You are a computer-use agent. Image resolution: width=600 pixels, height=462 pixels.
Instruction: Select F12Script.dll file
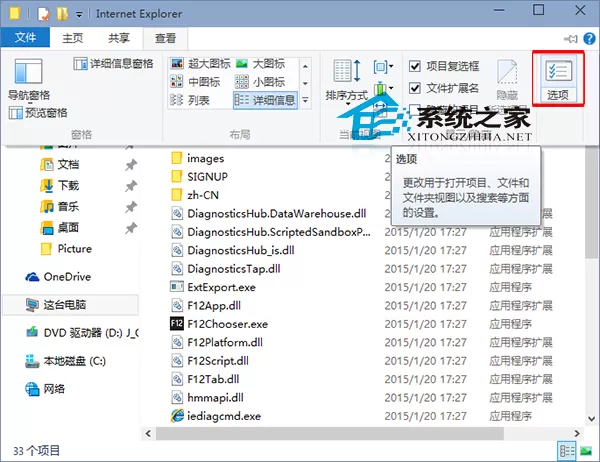pos(210,360)
